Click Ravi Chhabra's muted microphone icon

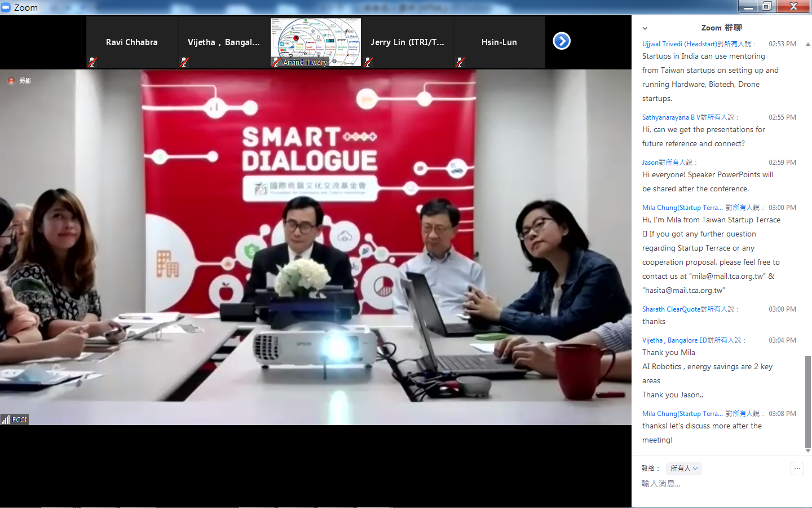pyautogui.click(x=92, y=62)
